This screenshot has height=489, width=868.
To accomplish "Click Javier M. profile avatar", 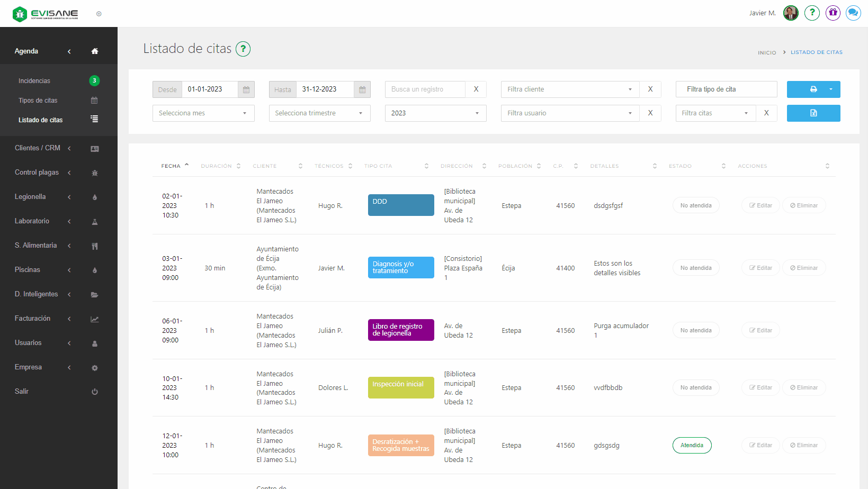I will [x=791, y=13].
